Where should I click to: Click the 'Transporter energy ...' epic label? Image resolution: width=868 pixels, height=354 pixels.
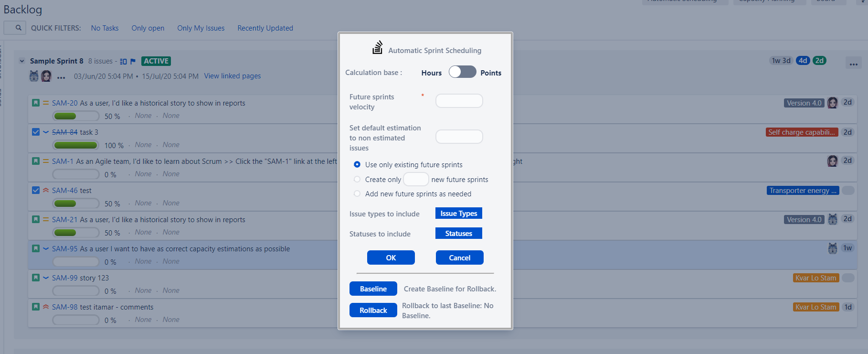(x=803, y=191)
